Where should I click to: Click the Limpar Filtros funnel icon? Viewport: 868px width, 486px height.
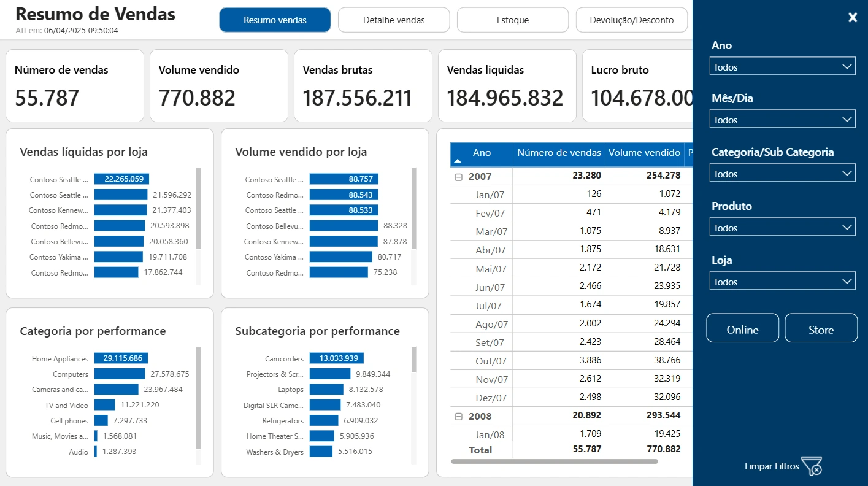point(811,466)
